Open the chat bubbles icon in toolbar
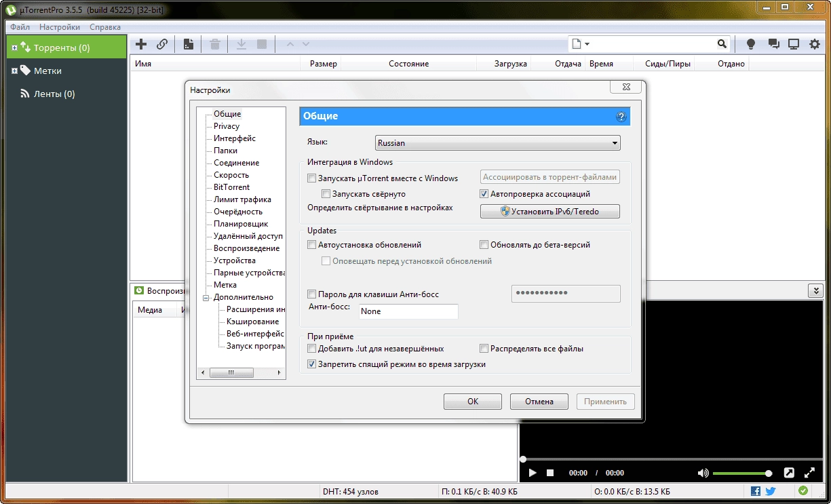 point(773,44)
